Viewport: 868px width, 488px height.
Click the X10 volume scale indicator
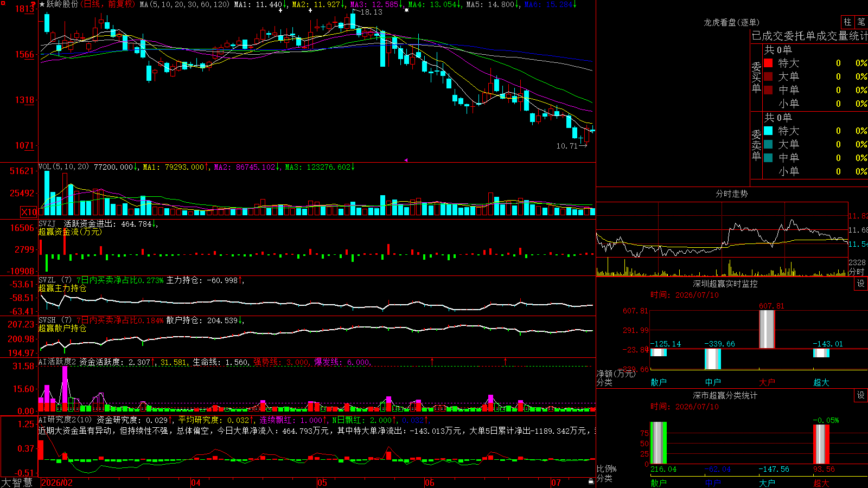[29, 212]
